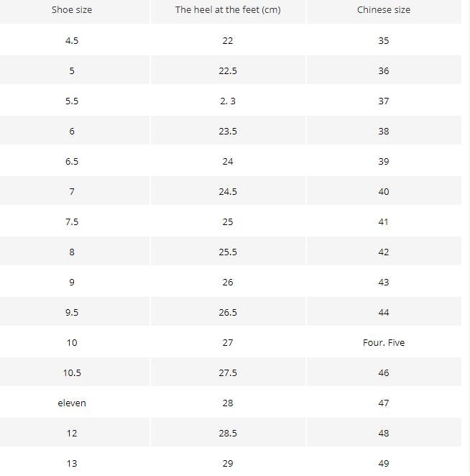470x476 pixels.
Task: Click Chinese size 44 cell
Action: click(384, 313)
